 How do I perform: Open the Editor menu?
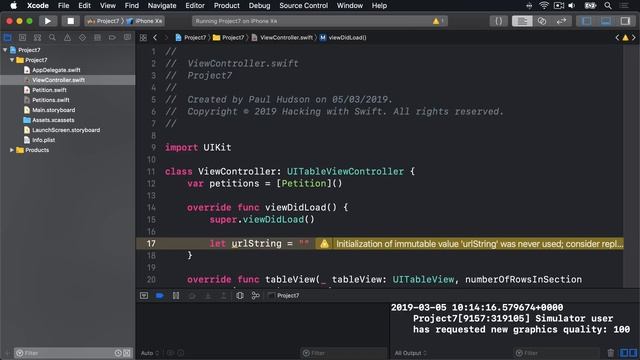(195, 6)
